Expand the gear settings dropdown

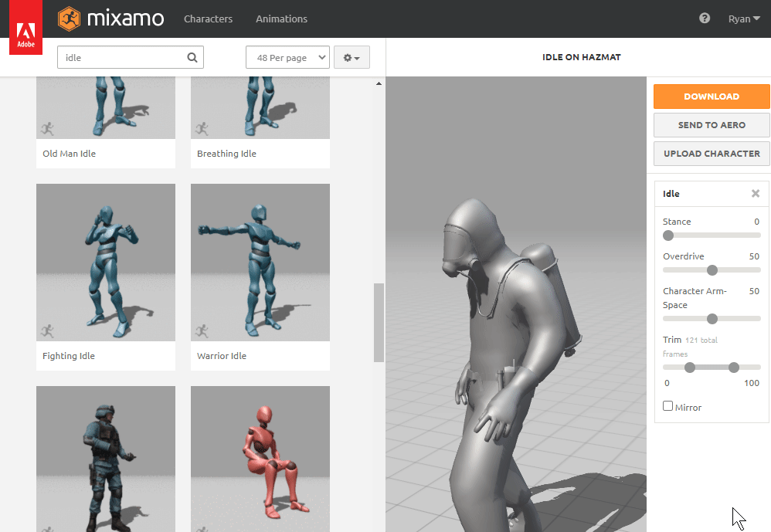352,58
